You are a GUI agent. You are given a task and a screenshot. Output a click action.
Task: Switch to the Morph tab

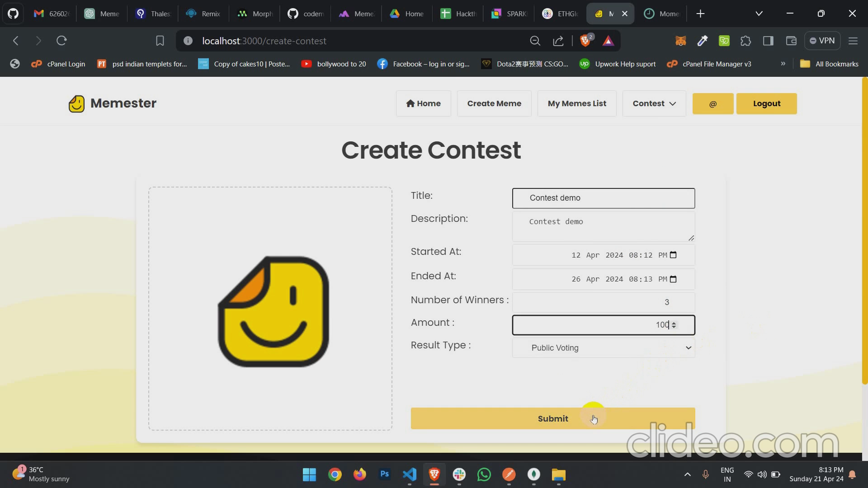coord(255,14)
